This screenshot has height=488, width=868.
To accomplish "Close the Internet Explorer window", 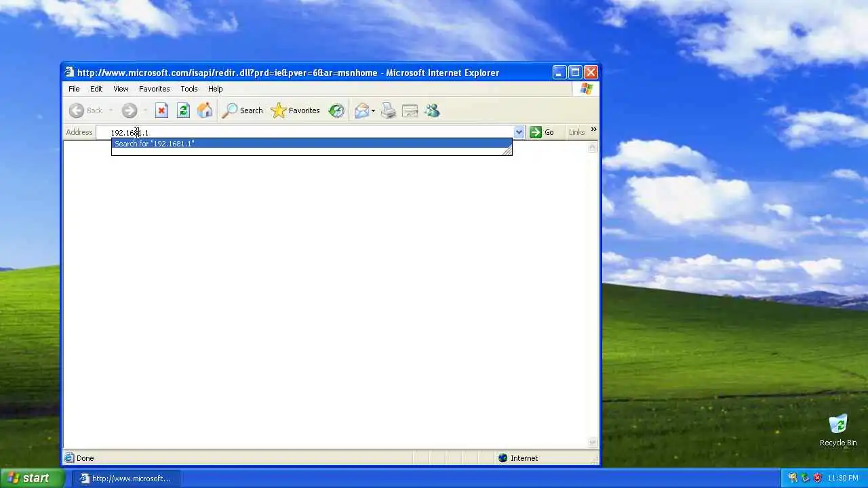I will pos(591,72).
